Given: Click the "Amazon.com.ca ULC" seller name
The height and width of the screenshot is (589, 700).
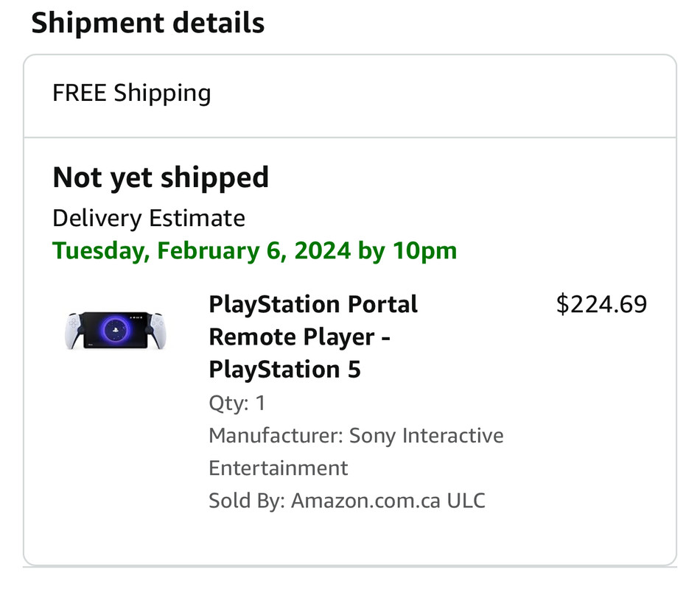Looking at the screenshot, I should point(388,501).
